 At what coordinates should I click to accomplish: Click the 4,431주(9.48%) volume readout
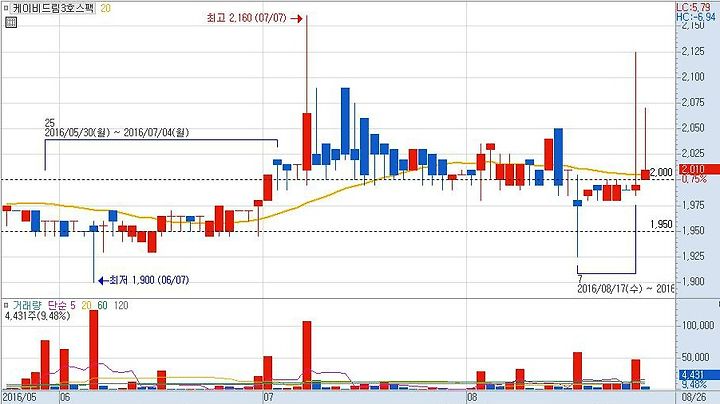point(38,316)
